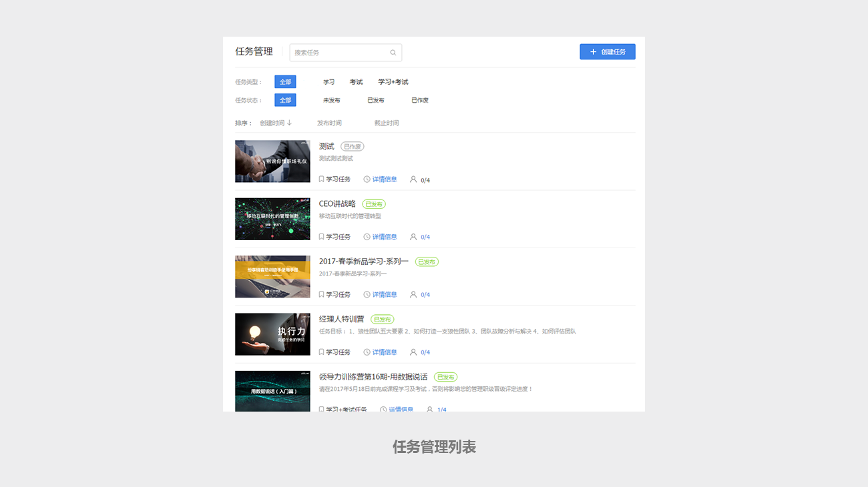Open 领导力训练营第16期-用数据说话 task title

[x=373, y=377]
